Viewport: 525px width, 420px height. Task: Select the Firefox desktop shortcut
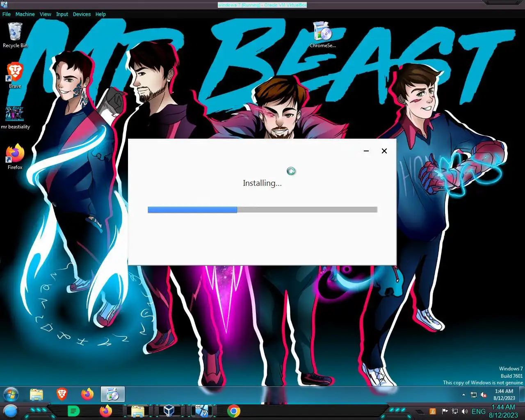click(15, 157)
